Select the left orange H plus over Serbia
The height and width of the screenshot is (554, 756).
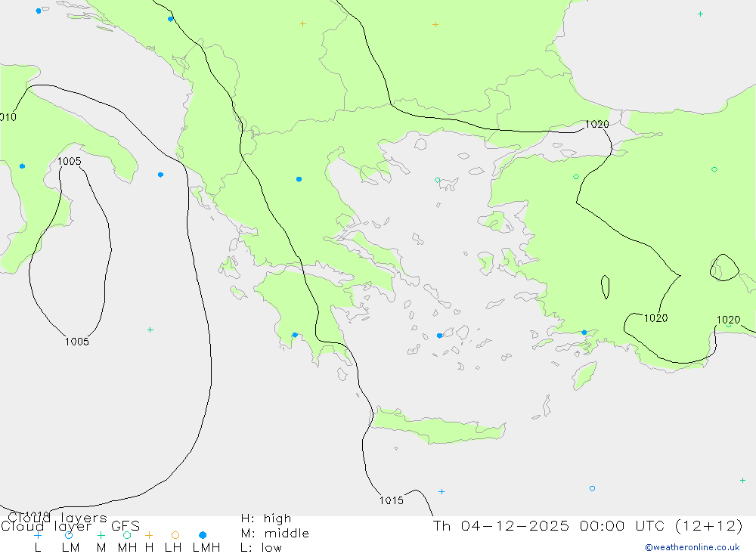coord(303,23)
